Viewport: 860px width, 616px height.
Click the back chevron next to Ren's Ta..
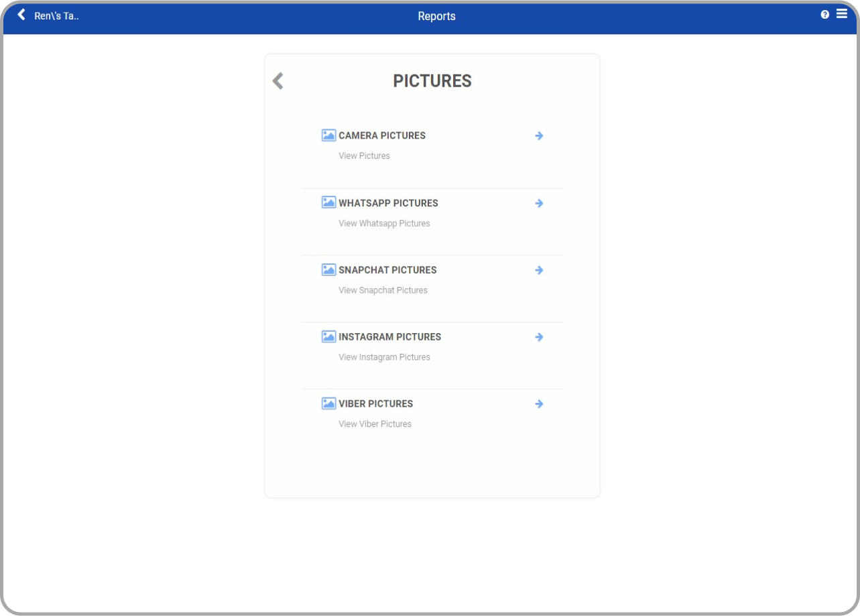coord(21,15)
